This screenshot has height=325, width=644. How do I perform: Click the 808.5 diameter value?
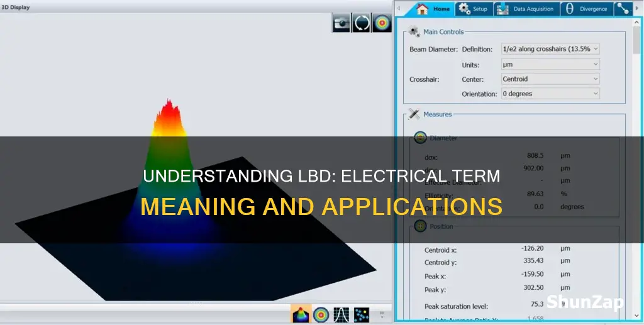tap(535, 155)
